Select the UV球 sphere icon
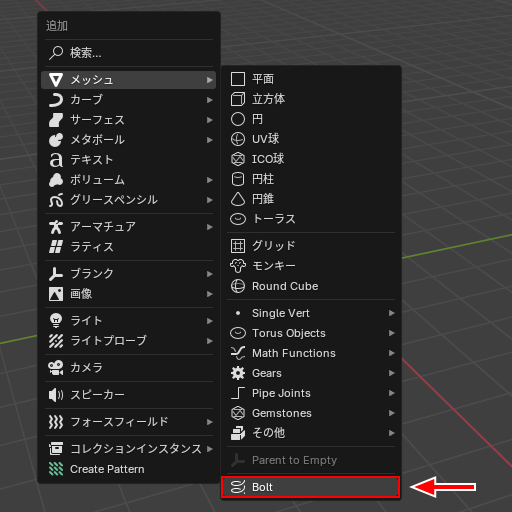 click(238, 139)
